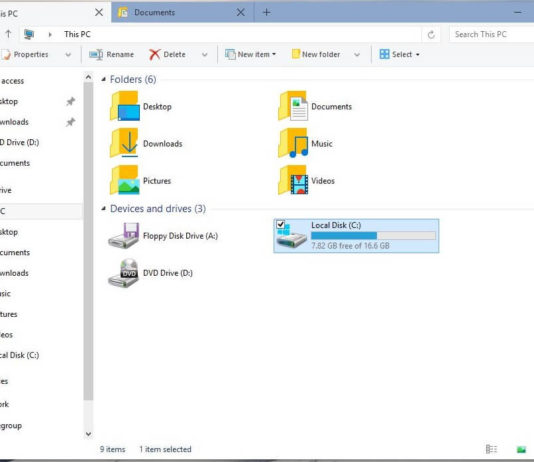Click the Videos folder label
Viewport: 534px width, 462px height.
pyautogui.click(x=323, y=180)
